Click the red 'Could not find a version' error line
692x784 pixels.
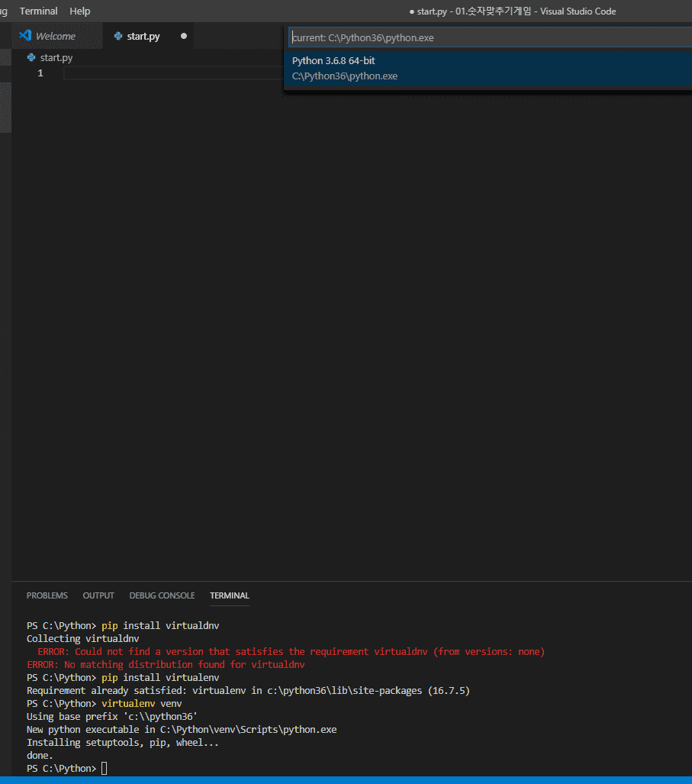tap(291, 651)
